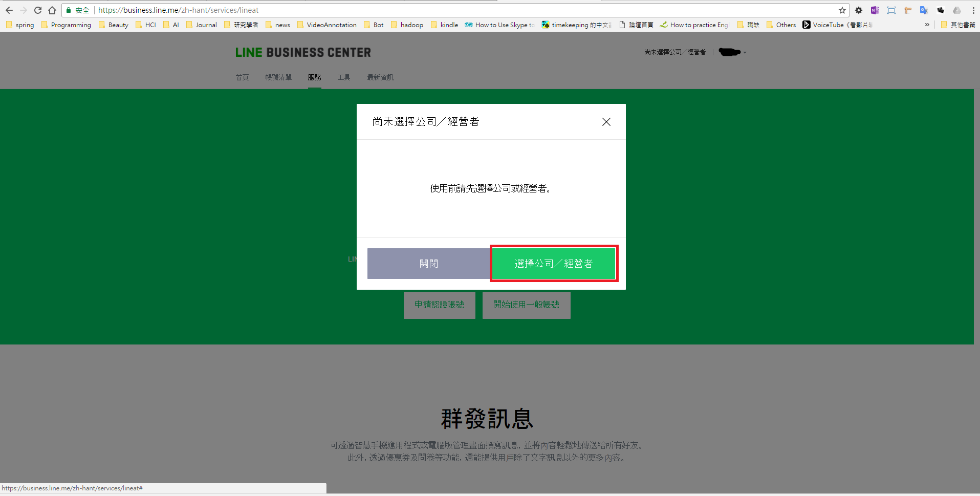Open the Programming bookmark folder
This screenshot has height=496, width=980.
tap(66, 25)
